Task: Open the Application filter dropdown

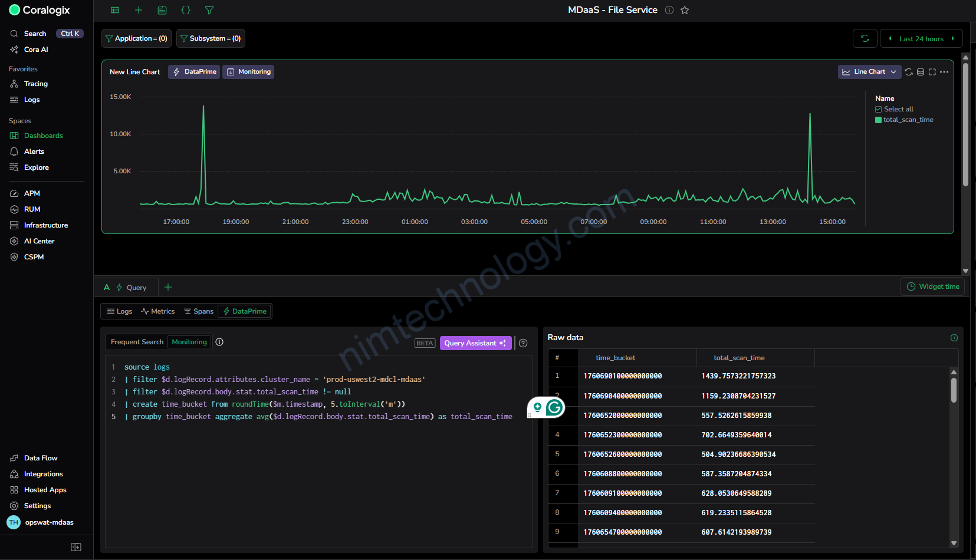Action: click(136, 38)
